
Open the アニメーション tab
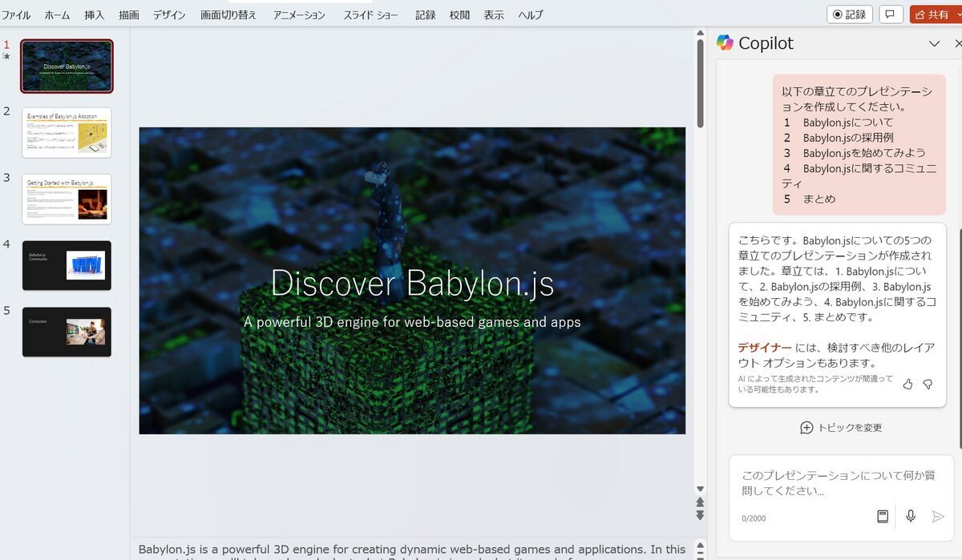(x=299, y=15)
